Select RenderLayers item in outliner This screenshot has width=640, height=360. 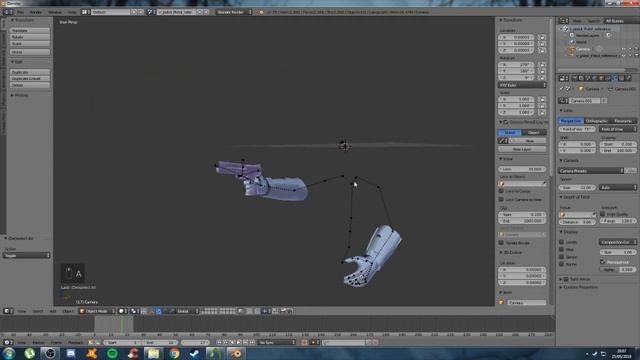pyautogui.click(x=587, y=36)
